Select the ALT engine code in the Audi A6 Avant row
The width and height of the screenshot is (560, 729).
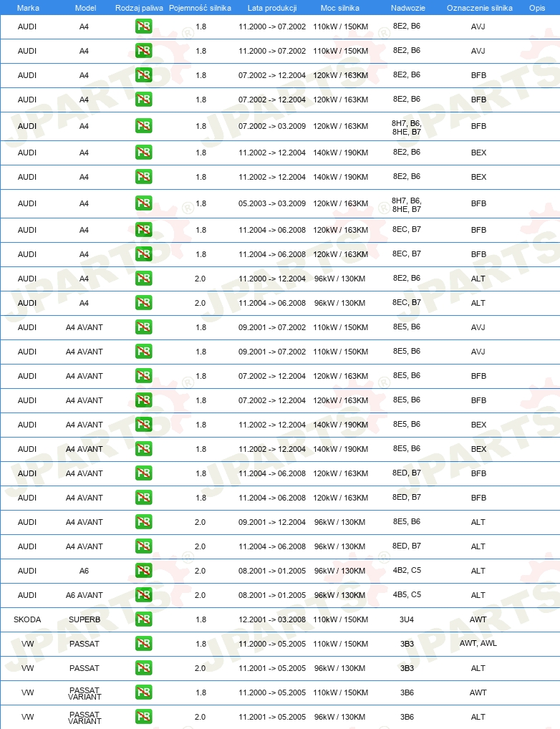pos(478,595)
